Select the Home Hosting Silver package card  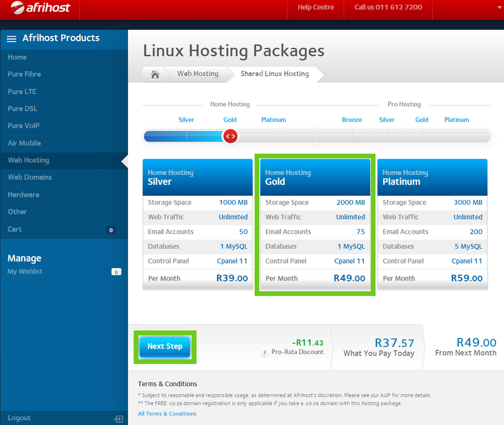tap(198, 224)
